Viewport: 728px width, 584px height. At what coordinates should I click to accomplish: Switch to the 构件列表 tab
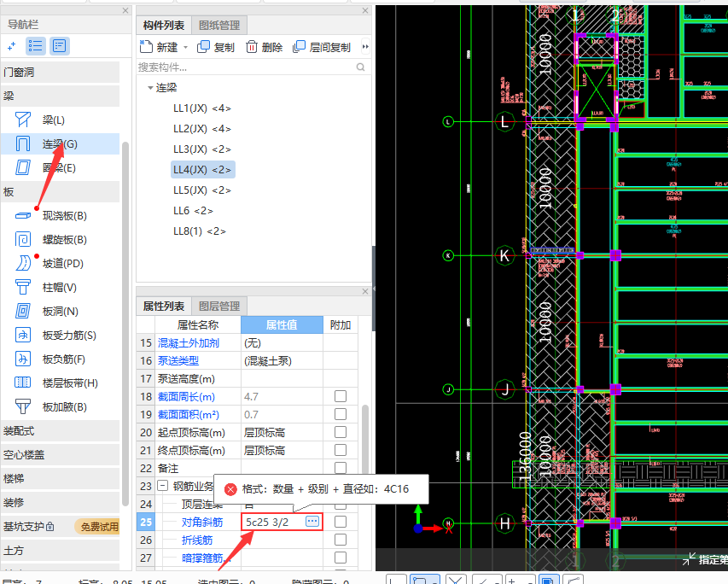tap(164, 25)
